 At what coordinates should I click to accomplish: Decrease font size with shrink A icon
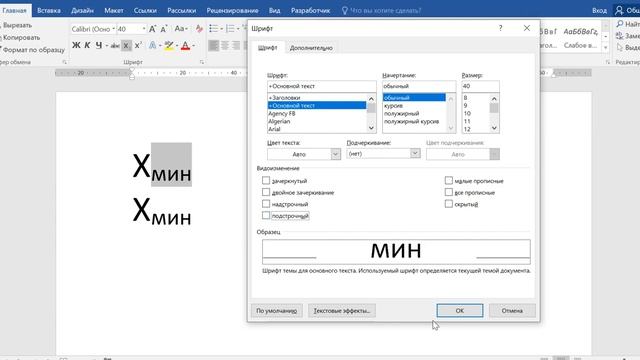[x=163, y=29]
